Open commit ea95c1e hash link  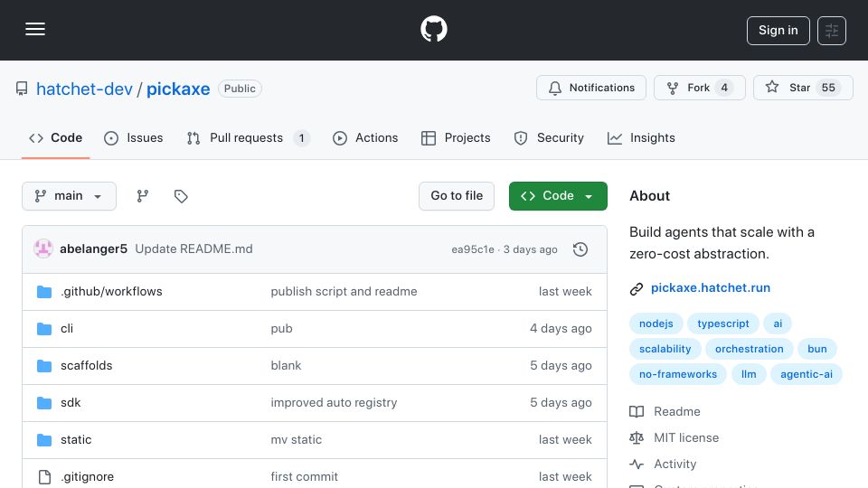[473, 249]
